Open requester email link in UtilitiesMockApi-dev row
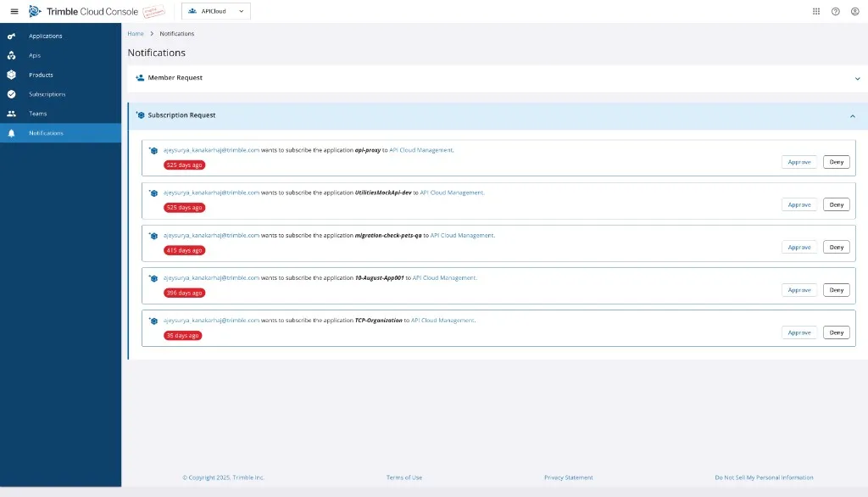The height and width of the screenshot is (497, 868). click(x=211, y=193)
